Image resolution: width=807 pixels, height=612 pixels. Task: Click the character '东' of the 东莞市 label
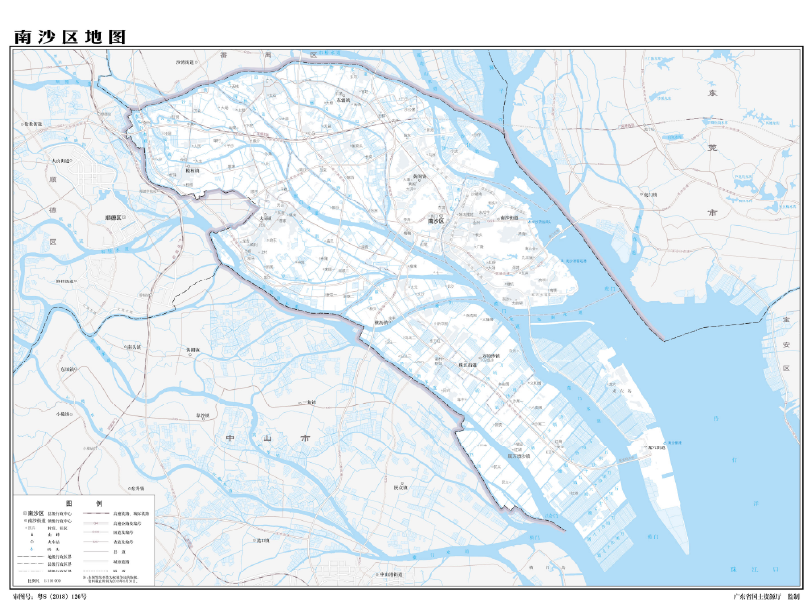(x=712, y=93)
